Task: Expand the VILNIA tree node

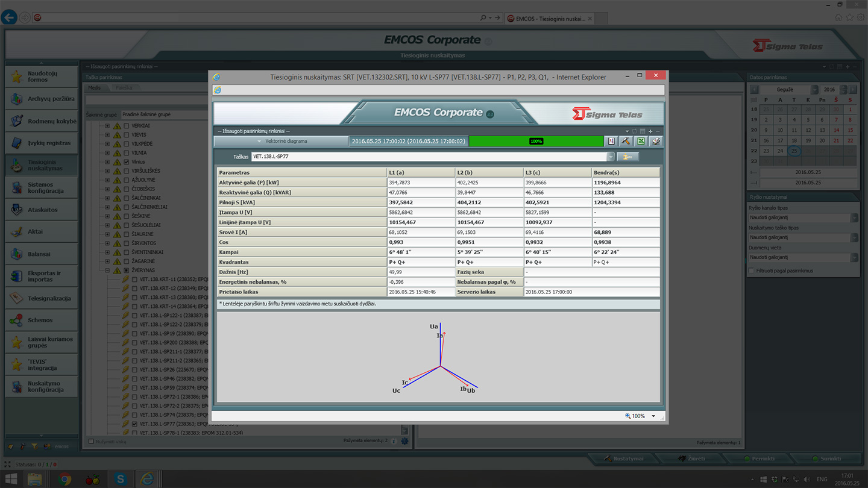Action: pyautogui.click(x=107, y=153)
